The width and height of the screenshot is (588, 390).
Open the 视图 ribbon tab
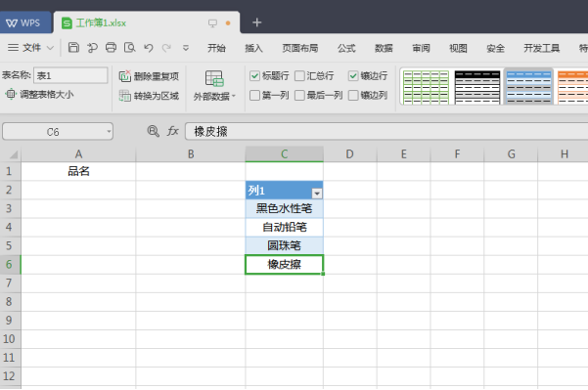pos(458,48)
